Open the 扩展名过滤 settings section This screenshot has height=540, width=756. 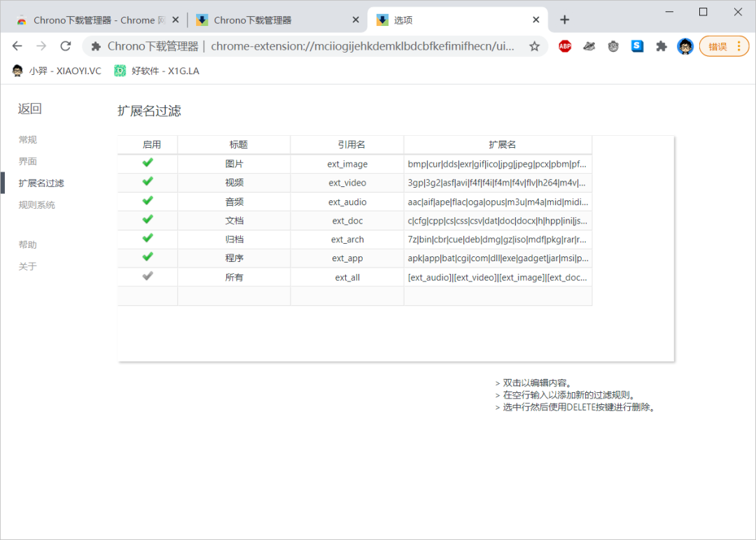(x=41, y=183)
